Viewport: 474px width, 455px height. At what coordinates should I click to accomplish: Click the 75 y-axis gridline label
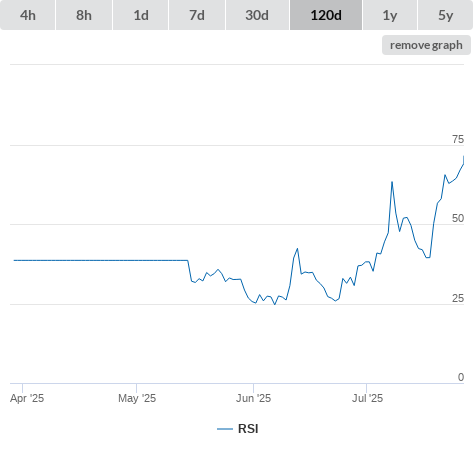(x=458, y=139)
